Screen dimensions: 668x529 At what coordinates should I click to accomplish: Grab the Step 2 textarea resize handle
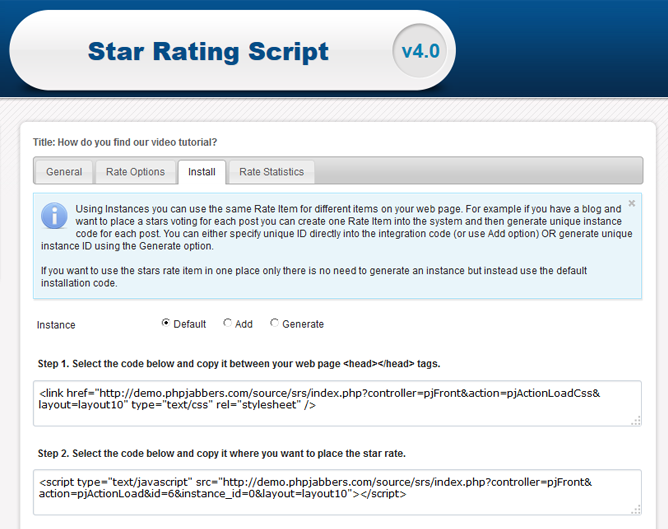coord(636,510)
